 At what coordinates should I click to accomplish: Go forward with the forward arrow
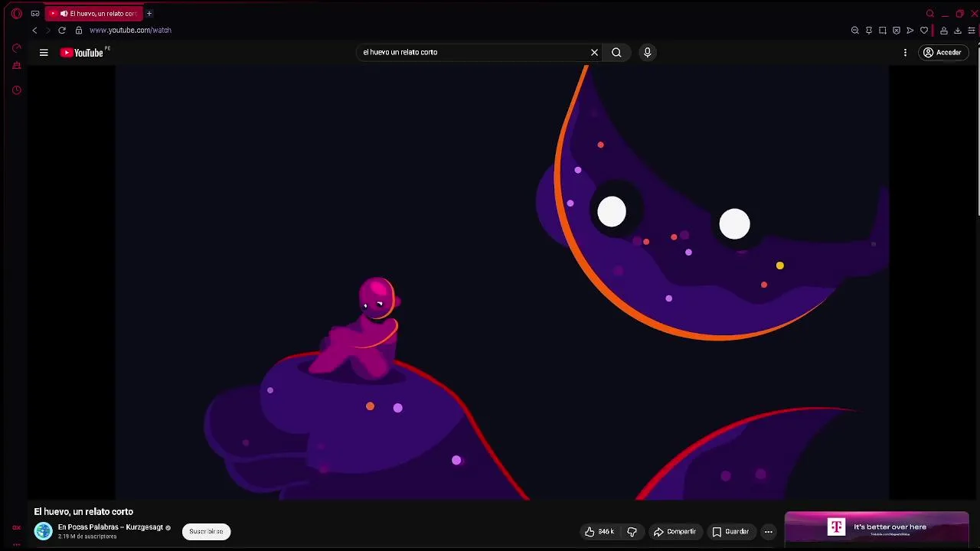[47, 31]
